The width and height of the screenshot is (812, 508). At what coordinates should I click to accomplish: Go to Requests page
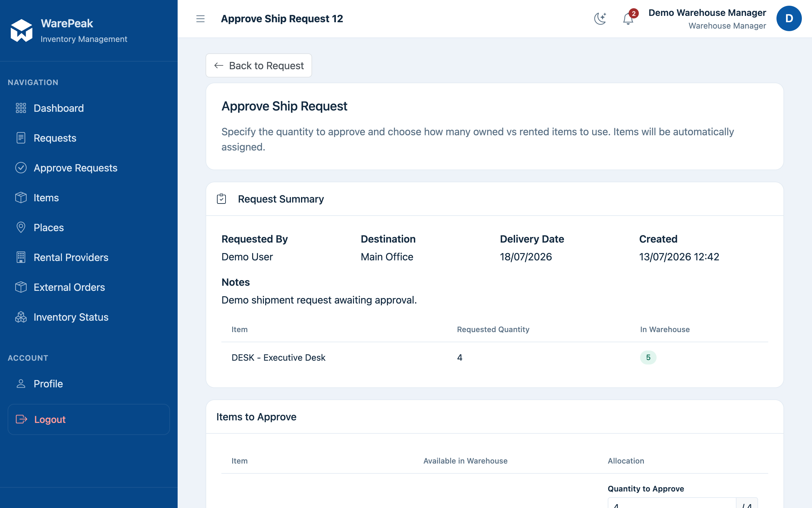(88, 138)
